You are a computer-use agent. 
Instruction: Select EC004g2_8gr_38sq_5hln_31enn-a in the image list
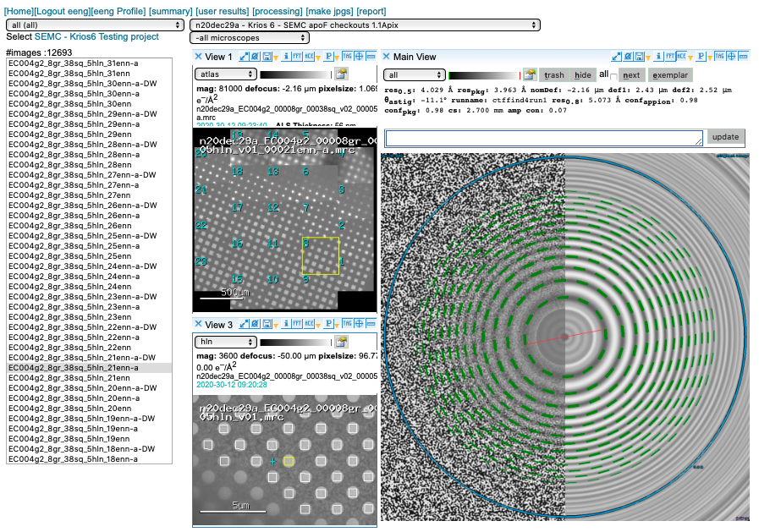[x=89, y=63]
